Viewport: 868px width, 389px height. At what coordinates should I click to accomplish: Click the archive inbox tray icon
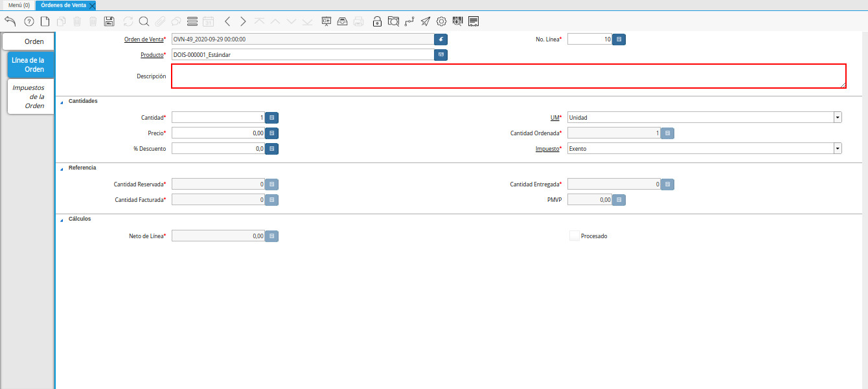point(342,21)
